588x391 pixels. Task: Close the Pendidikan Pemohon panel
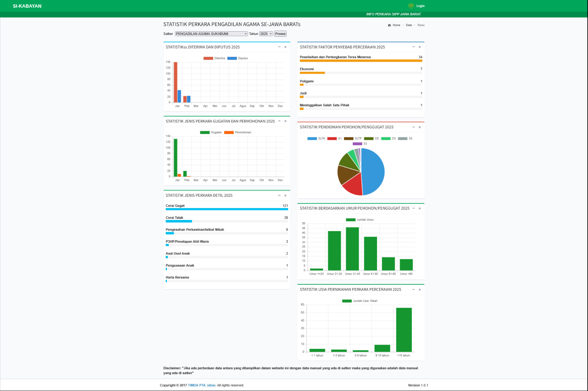pos(420,127)
